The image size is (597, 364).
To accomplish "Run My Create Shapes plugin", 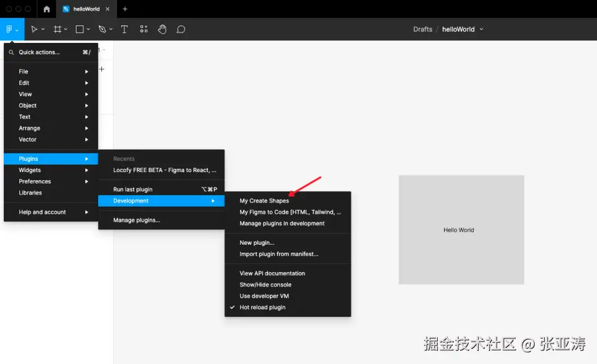I will 288,201.
